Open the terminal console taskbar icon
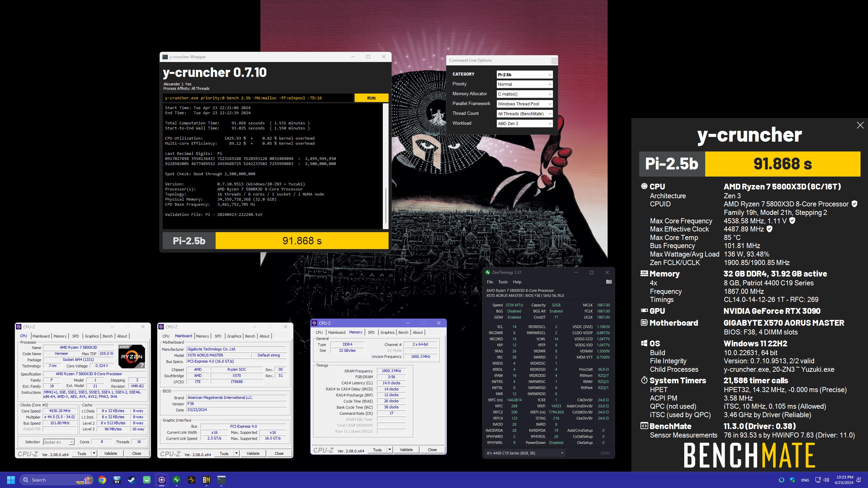 click(x=221, y=480)
